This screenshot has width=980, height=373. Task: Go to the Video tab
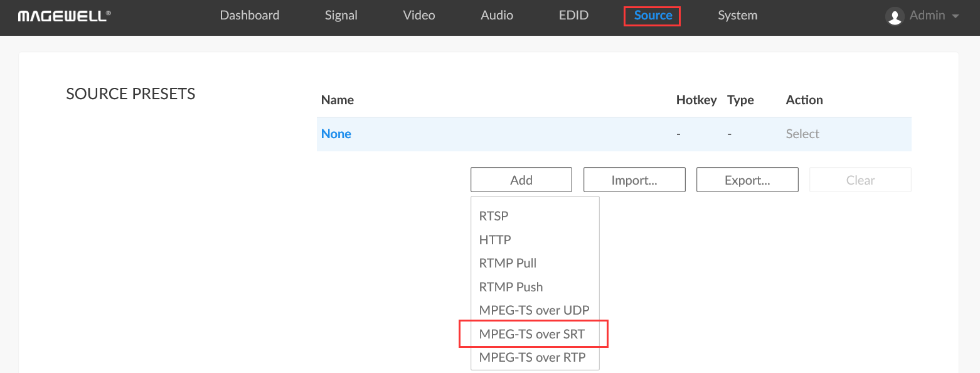[x=418, y=16]
